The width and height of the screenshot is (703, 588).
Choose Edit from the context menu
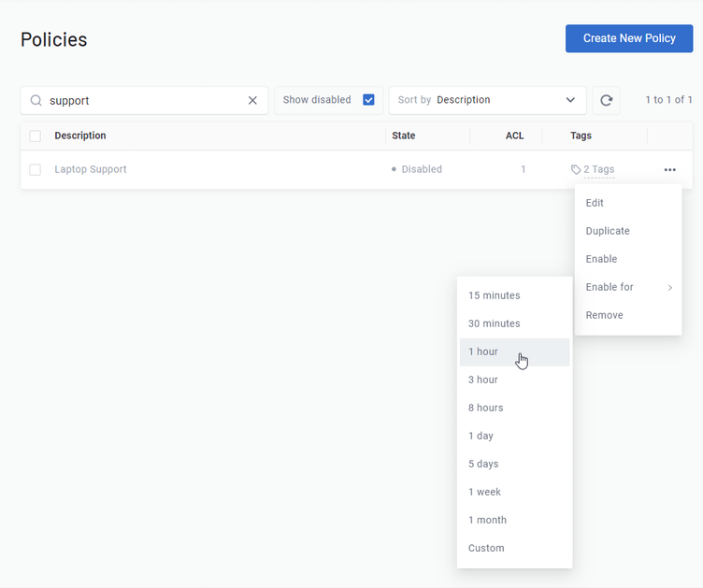point(628,203)
